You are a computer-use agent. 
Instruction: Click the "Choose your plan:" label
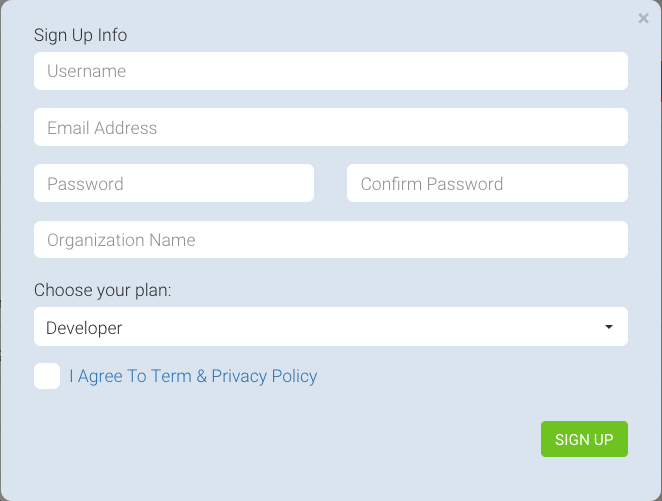coord(103,290)
